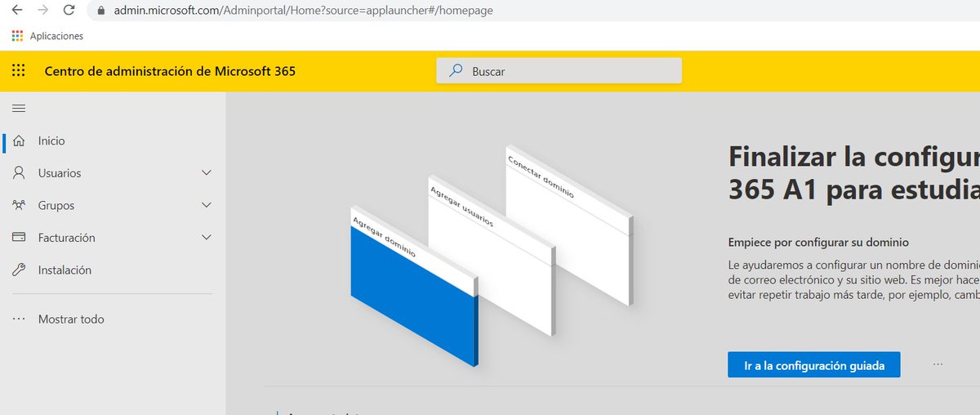Image resolution: width=980 pixels, height=415 pixels.
Task: Click the Instalación wrench icon
Action: tap(20, 270)
